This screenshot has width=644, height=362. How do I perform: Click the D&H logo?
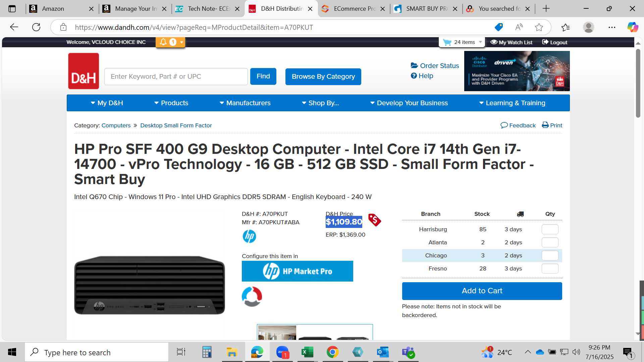84,71
